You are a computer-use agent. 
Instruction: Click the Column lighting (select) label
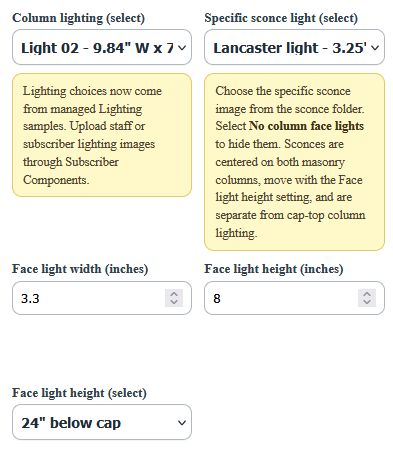tap(79, 18)
